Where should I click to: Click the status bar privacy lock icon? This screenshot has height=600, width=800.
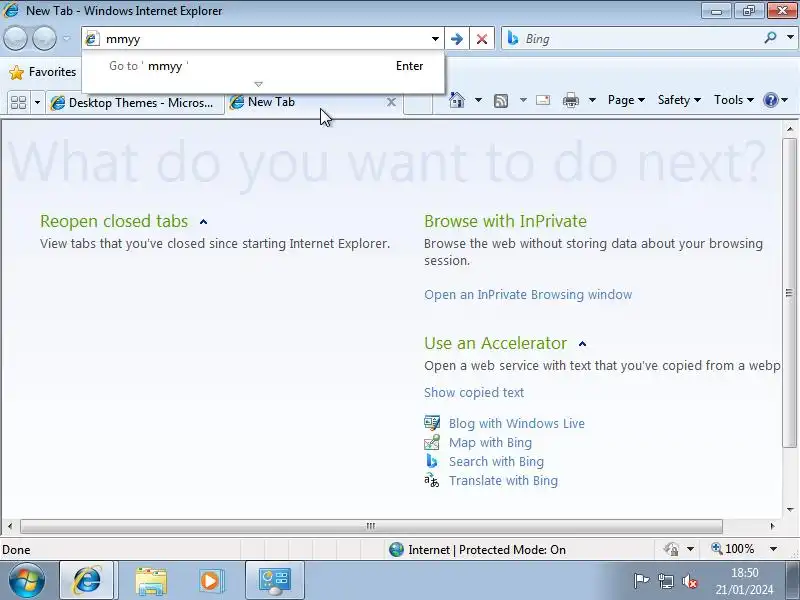[x=671, y=549]
